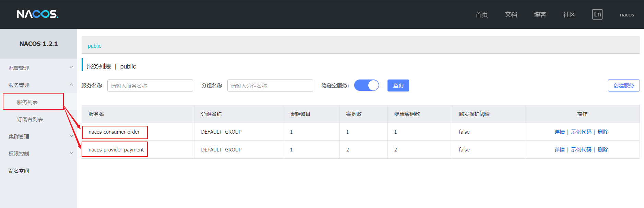Open 详情 for nacos-provider-payment
This screenshot has width=644, height=208.
(x=560, y=150)
